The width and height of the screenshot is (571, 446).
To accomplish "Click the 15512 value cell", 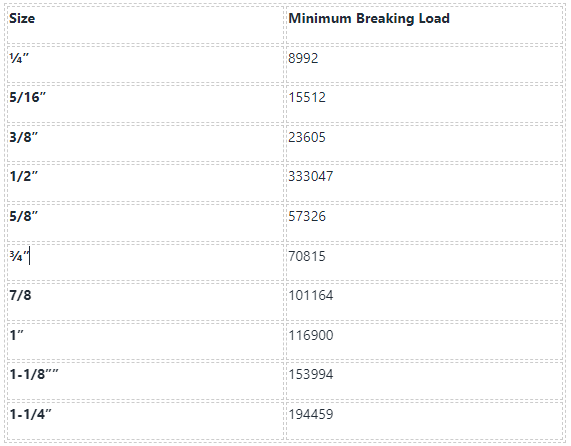I will [425, 103].
